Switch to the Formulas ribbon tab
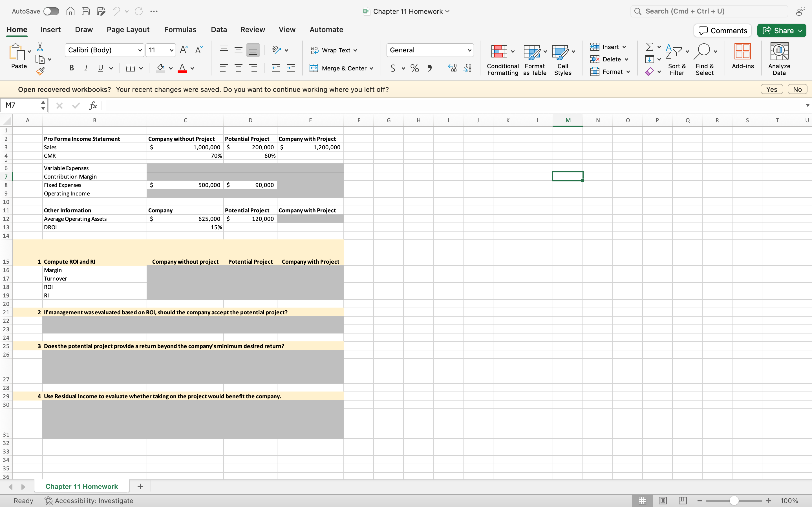This screenshot has height=507, width=812. [x=180, y=30]
